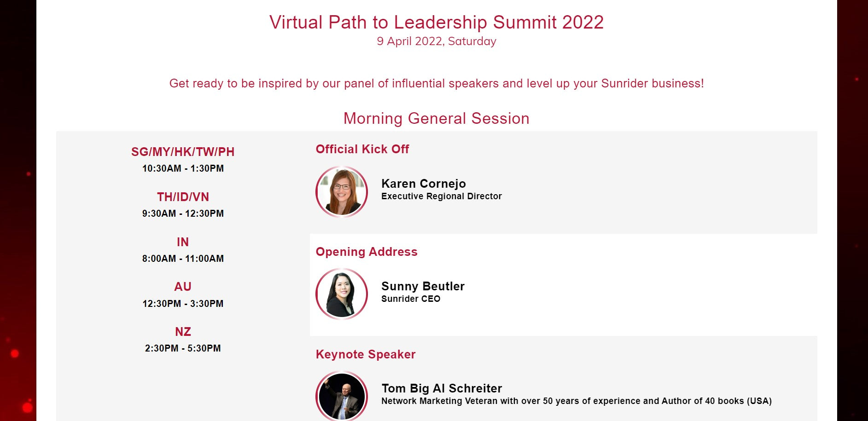Click the Keynote Speaker heading
Image resolution: width=868 pixels, height=421 pixels.
pos(366,354)
